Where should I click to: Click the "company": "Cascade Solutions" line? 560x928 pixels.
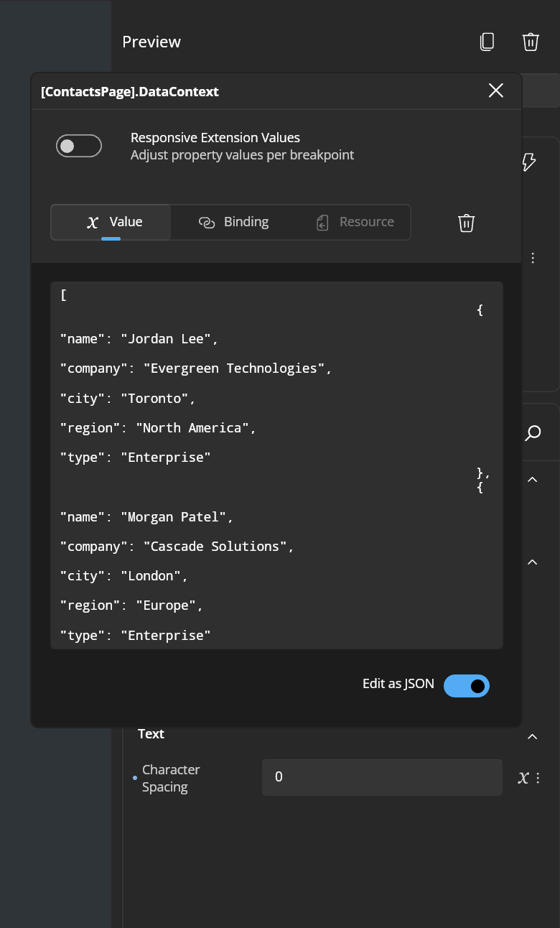coord(177,546)
